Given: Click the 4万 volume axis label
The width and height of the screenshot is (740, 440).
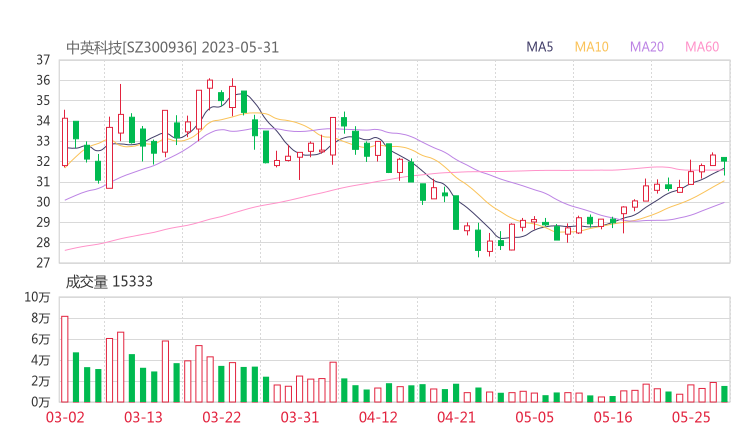Looking at the screenshot, I should (40, 360).
